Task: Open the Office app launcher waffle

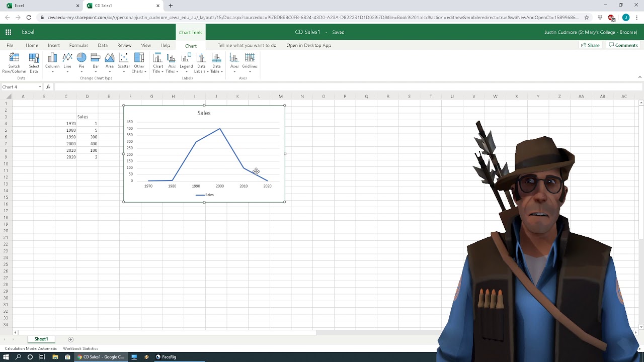Action: point(9,32)
